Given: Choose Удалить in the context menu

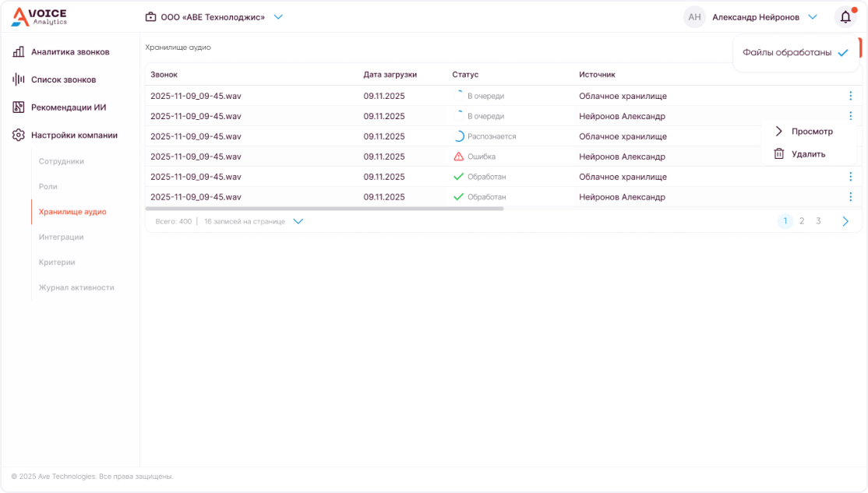Looking at the screenshot, I should pyautogui.click(x=807, y=154).
